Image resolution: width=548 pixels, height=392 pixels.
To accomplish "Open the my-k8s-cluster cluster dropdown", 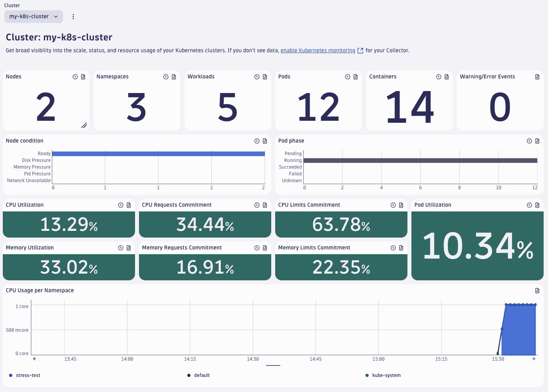I will point(34,17).
